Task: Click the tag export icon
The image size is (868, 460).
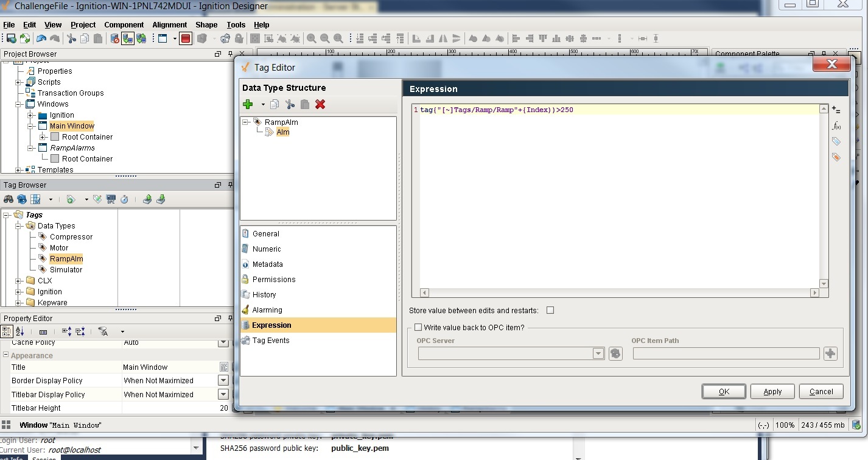Action: point(147,199)
